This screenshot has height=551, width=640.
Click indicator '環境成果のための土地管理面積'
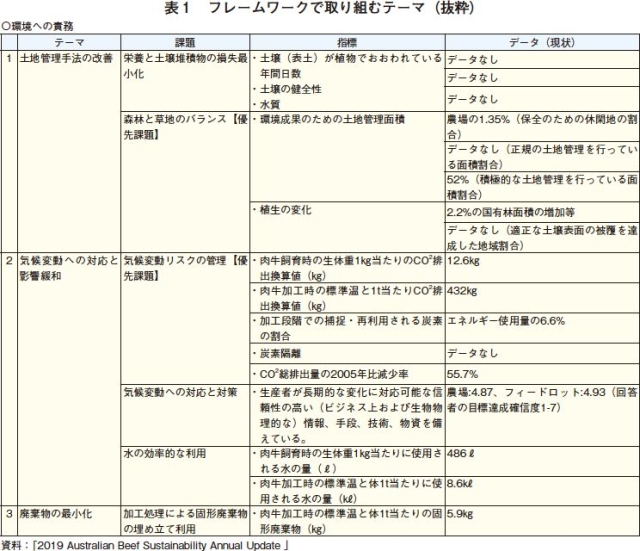[332, 119]
